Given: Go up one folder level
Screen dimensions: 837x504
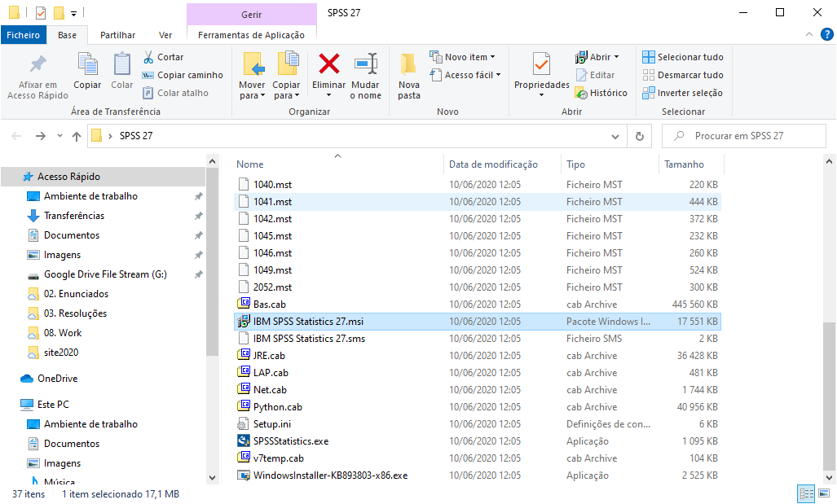Looking at the screenshot, I should tap(77, 136).
